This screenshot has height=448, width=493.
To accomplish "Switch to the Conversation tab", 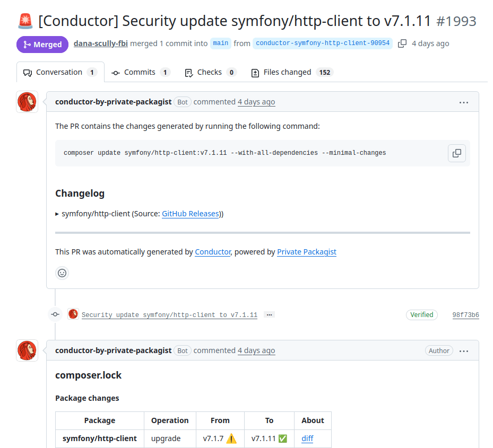I will pos(60,72).
